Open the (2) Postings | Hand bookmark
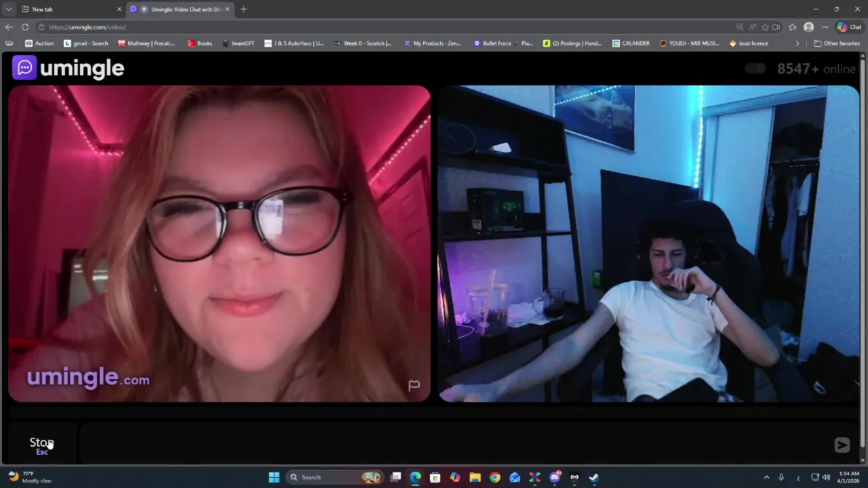 pos(572,43)
